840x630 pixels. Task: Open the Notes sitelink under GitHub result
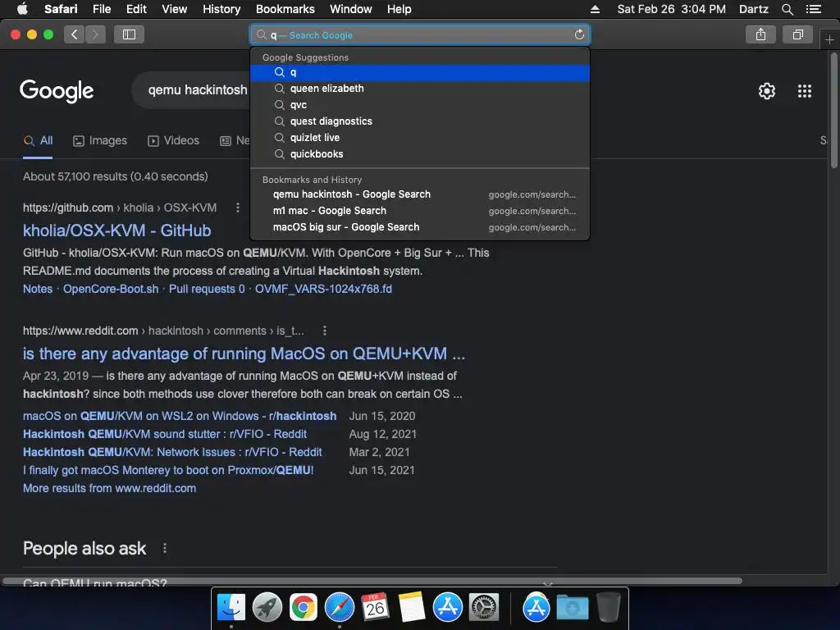[38, 290]
